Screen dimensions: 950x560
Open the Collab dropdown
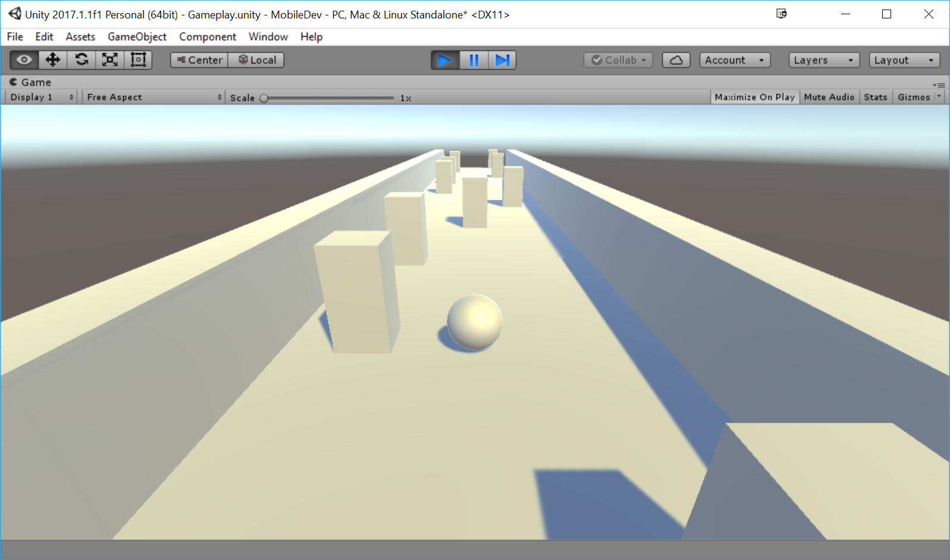[x=619, y=60]
